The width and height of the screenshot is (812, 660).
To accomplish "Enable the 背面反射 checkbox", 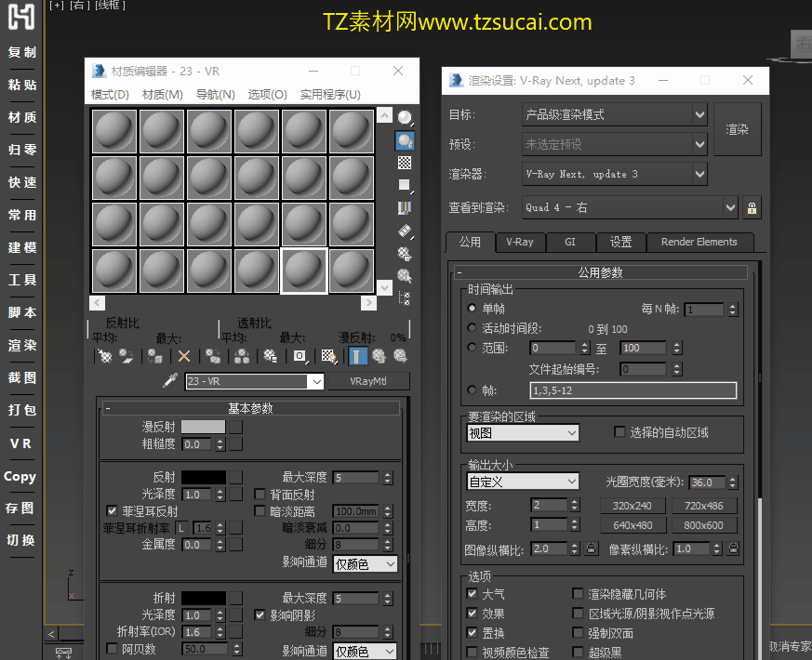I will click(x=260, y=495).
